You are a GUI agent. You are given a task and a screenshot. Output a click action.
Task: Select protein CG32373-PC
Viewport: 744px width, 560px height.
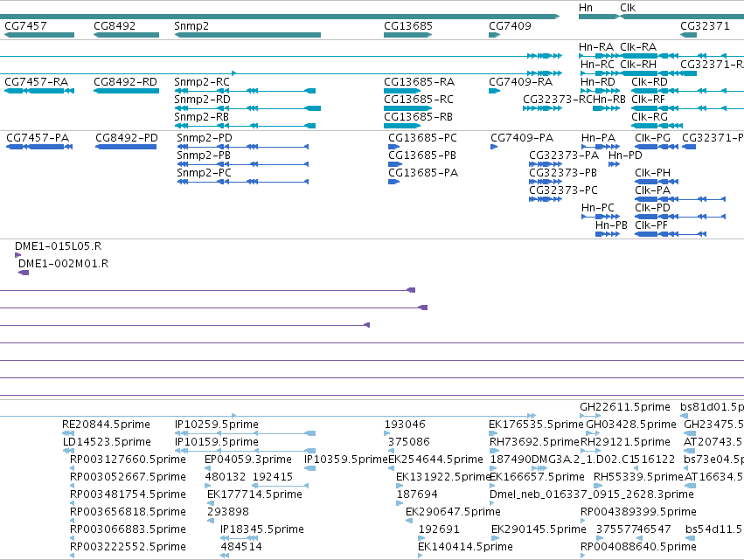pyautogui.click(x=564, y=190)
